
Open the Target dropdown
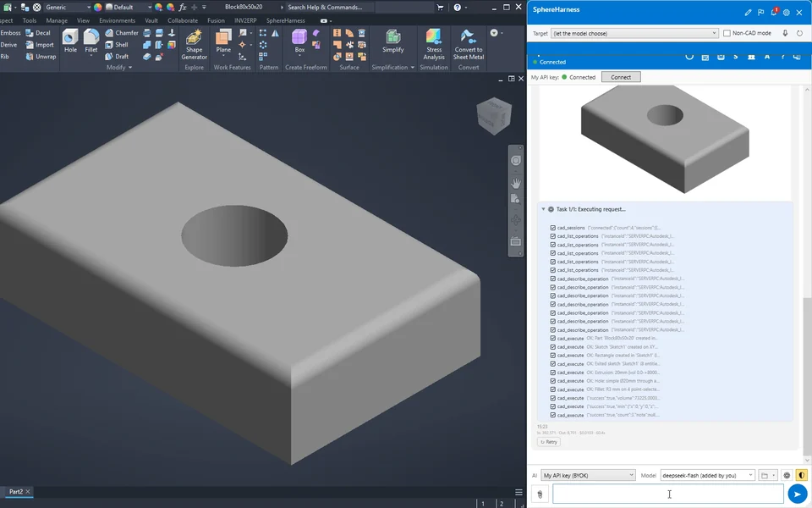(x=634, y=33)
